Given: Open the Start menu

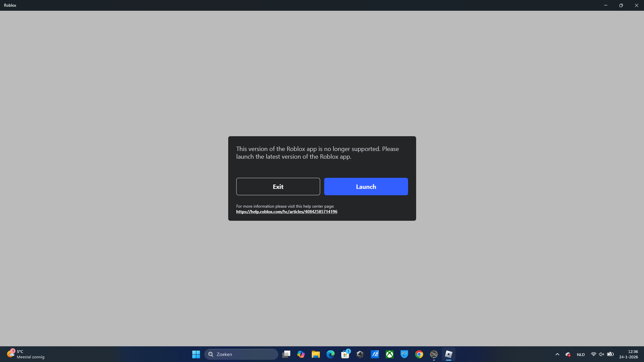Looking at the screenshot, I should (x=196, y=354).
